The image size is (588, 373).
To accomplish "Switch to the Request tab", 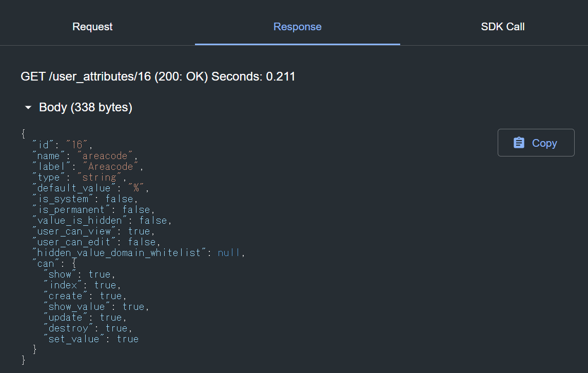I will click(x=92, y=27).
